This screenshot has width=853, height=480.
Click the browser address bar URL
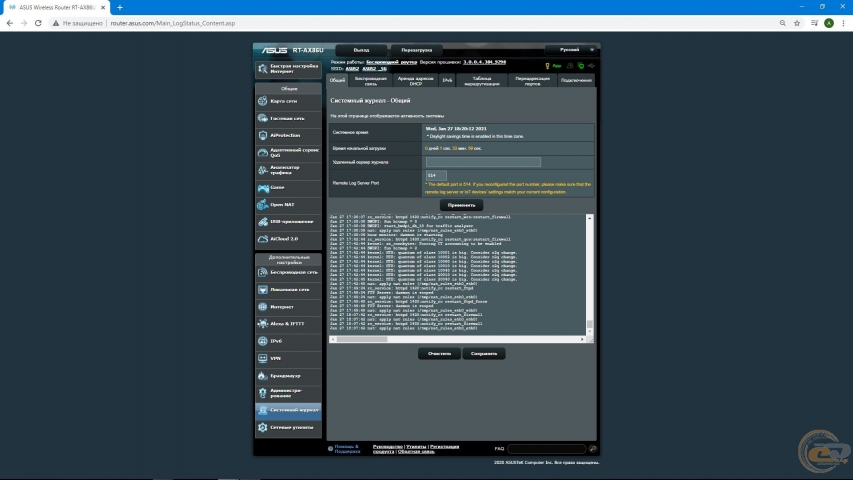click(x=172, y=23)
